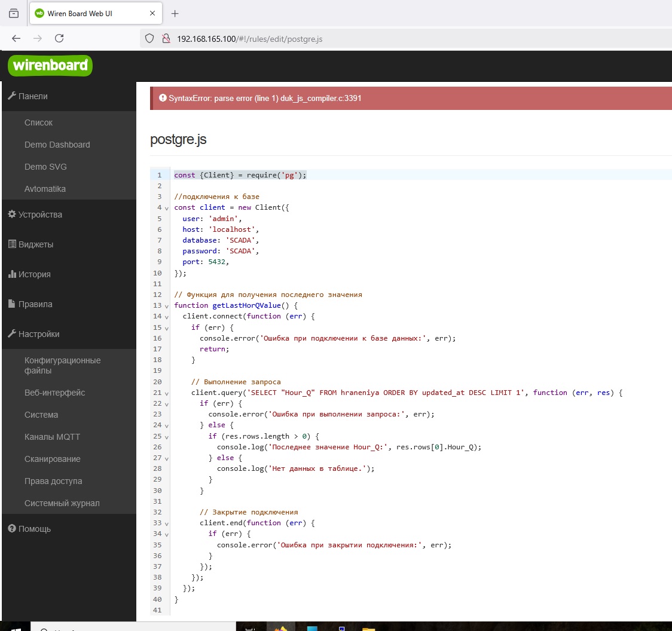Click the Wirenboard logo
672x631 pixels.
(50, 66)
